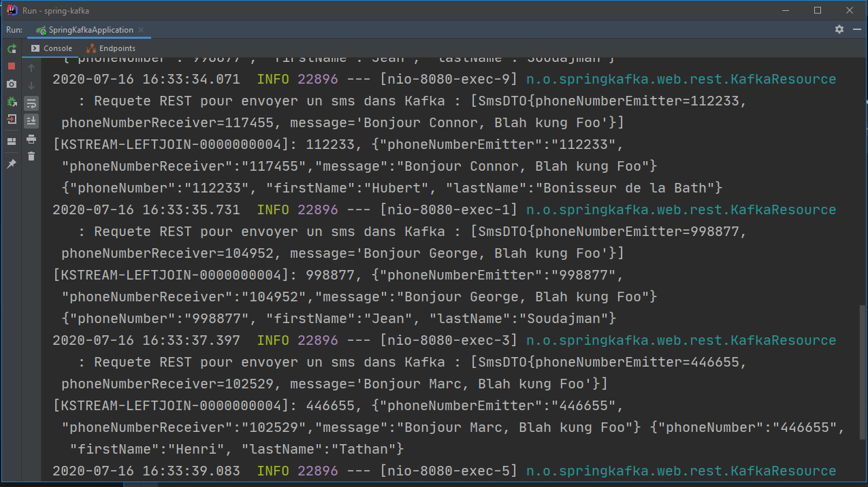Toggle Scroll to End of console
This screenshot has height=487, width=868.
point(31,121)
